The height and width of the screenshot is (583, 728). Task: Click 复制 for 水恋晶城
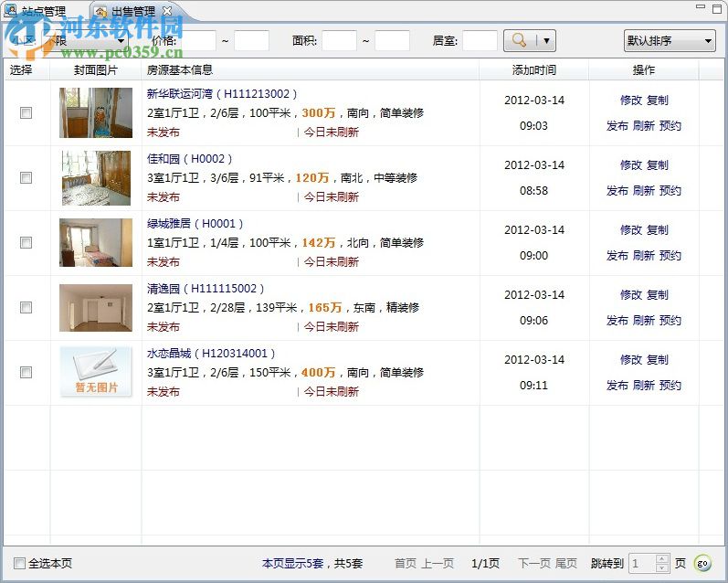pos(658,360)
